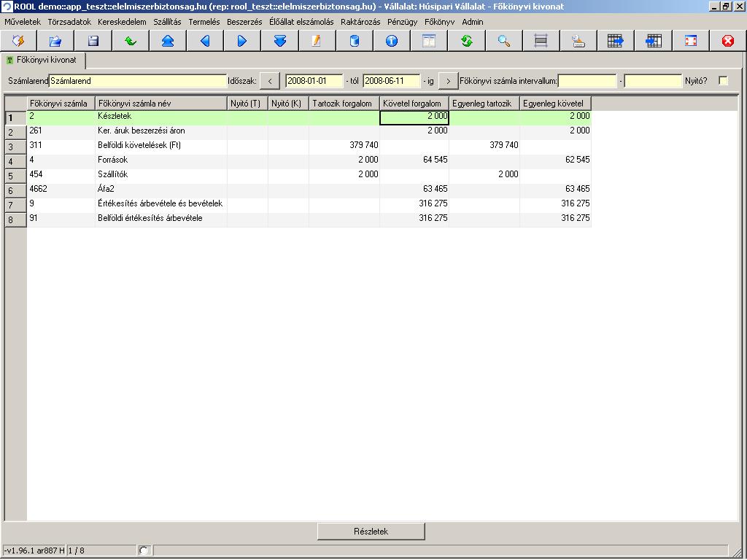Select the Főkönyvi kivonat tab
This screenshot has width=747, height=560.
(45, 60)
